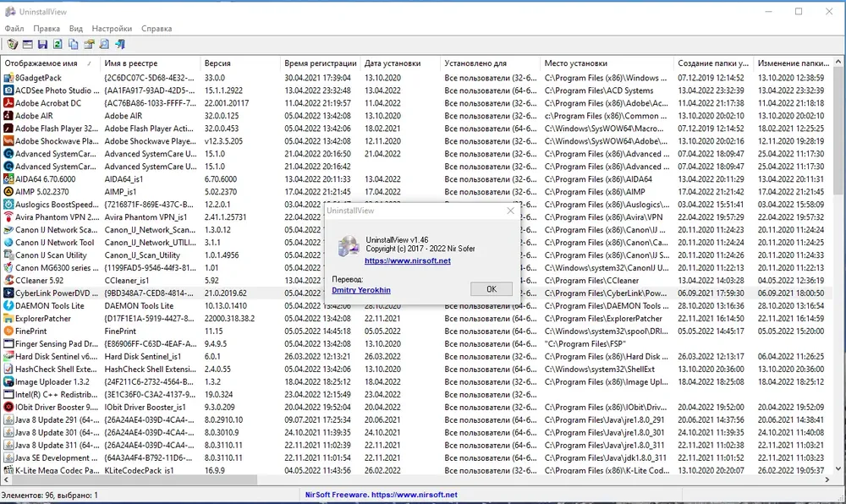Click the Refresh toolbar icon
Screen dimensions: 846x504
[x=58, y=44]
